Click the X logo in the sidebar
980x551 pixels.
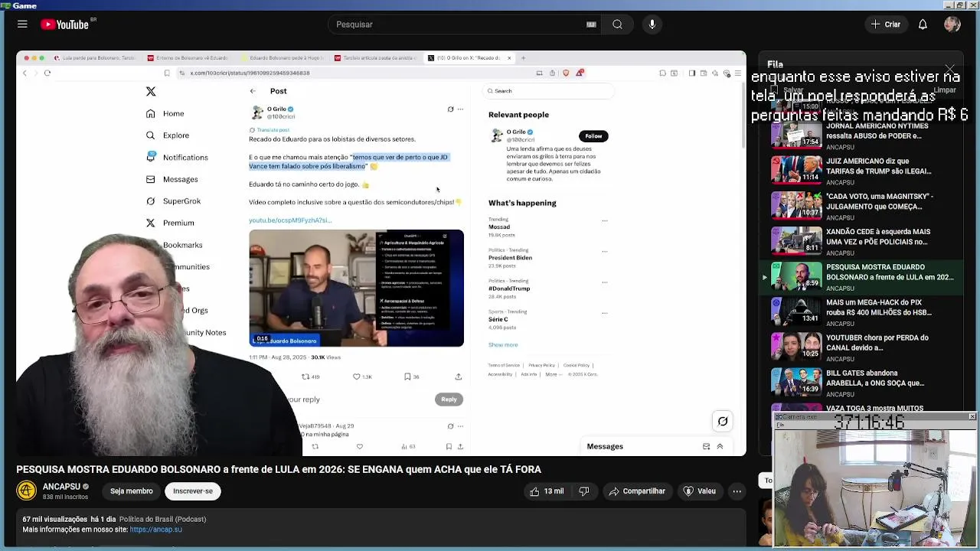point(151,92)
